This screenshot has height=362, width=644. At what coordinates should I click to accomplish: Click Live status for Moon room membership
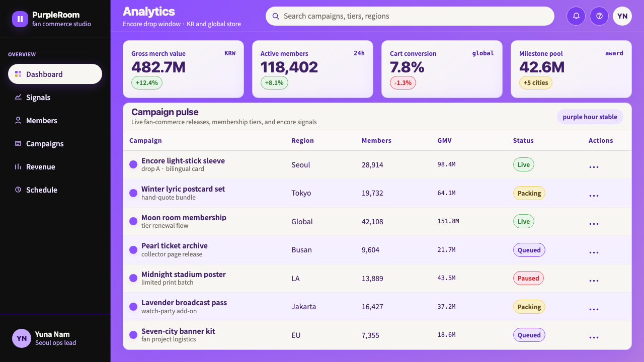[x=524, y=221]
